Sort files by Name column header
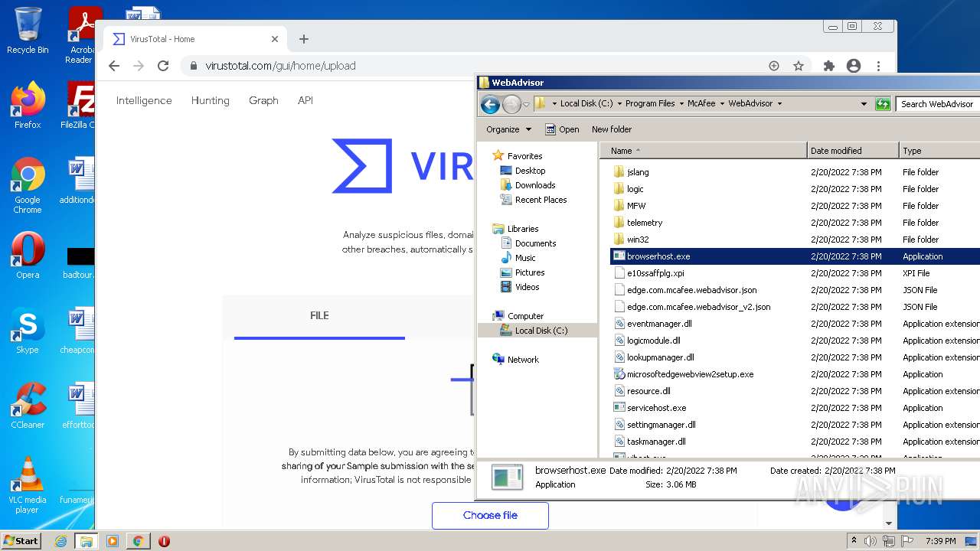This screenshot has height=551, width=980. 703,151
